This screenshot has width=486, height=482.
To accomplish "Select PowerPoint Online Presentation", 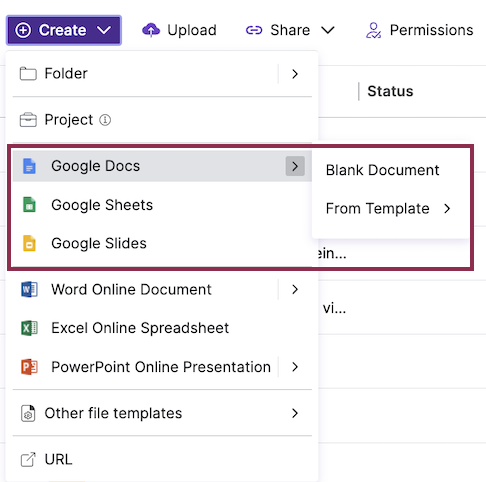I will click(162, 367).
